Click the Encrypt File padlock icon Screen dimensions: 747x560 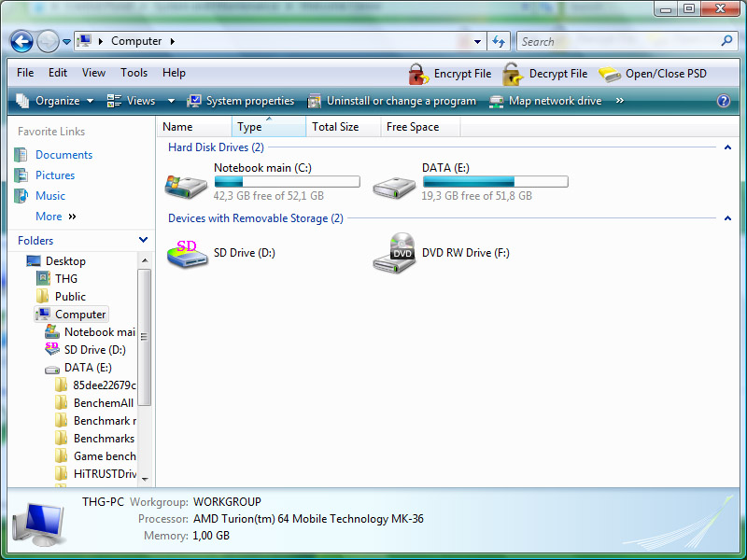[x=418, y=75]
